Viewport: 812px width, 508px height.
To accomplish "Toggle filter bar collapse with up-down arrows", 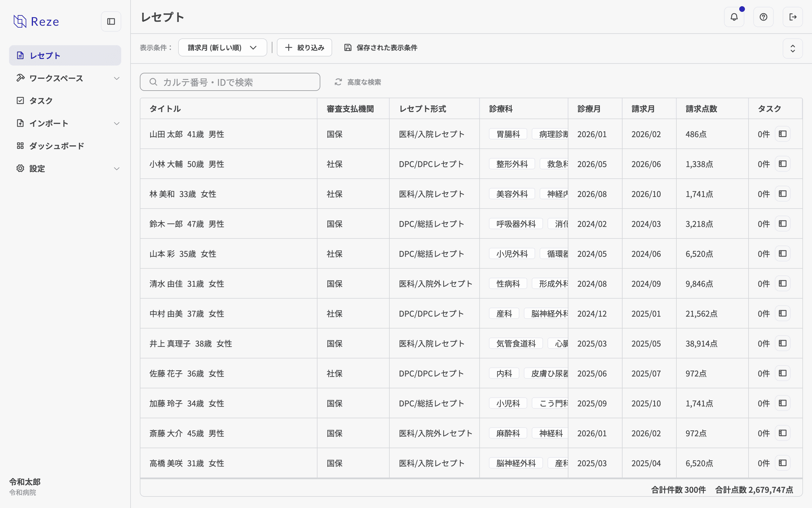I will pos(793,48).
